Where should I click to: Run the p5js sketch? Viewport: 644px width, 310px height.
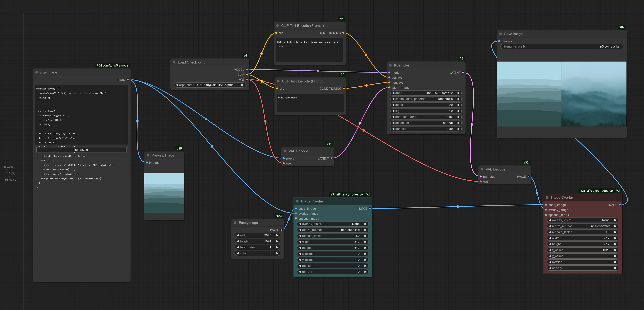point(82,150)
